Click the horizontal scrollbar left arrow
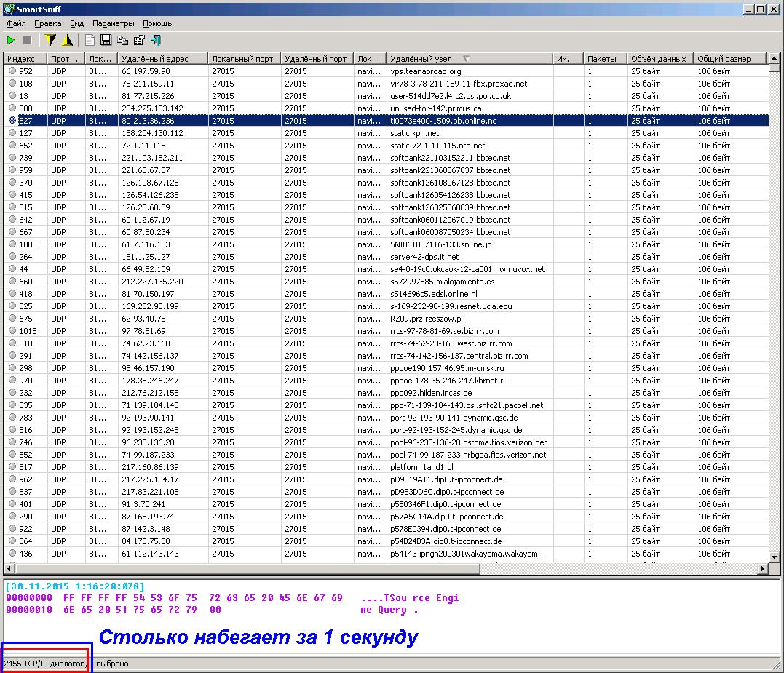Viewport: 784px width, 673px height. click(9, 568)
